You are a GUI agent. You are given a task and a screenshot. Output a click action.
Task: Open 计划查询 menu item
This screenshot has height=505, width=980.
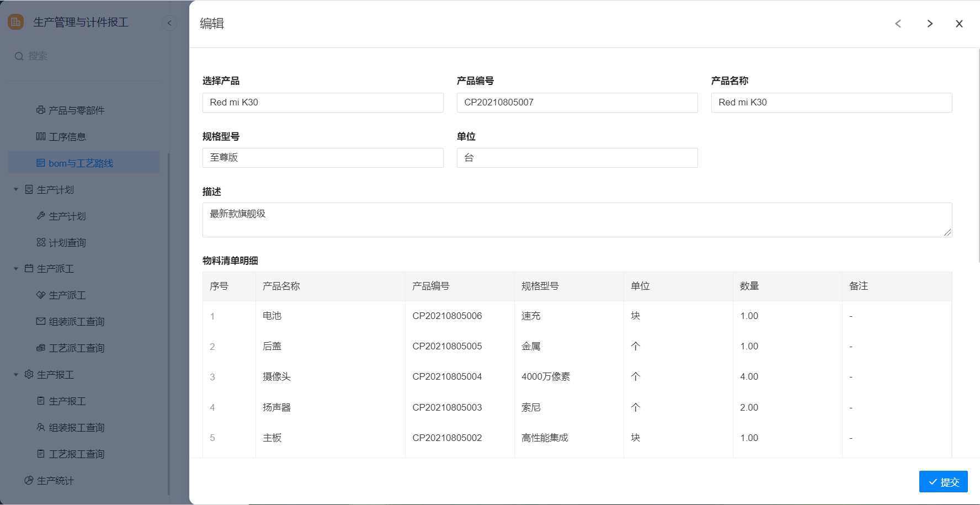(84, 243)
